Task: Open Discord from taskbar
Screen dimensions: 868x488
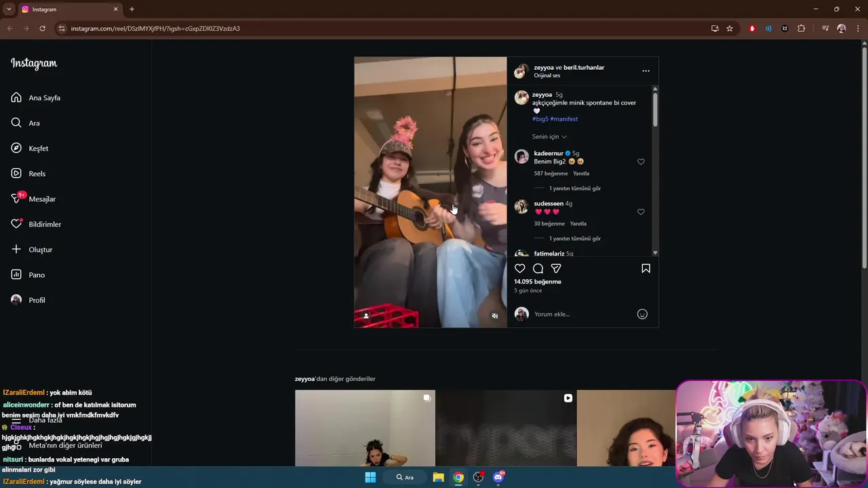Action: pyautogui.click(x=498, y=477)
